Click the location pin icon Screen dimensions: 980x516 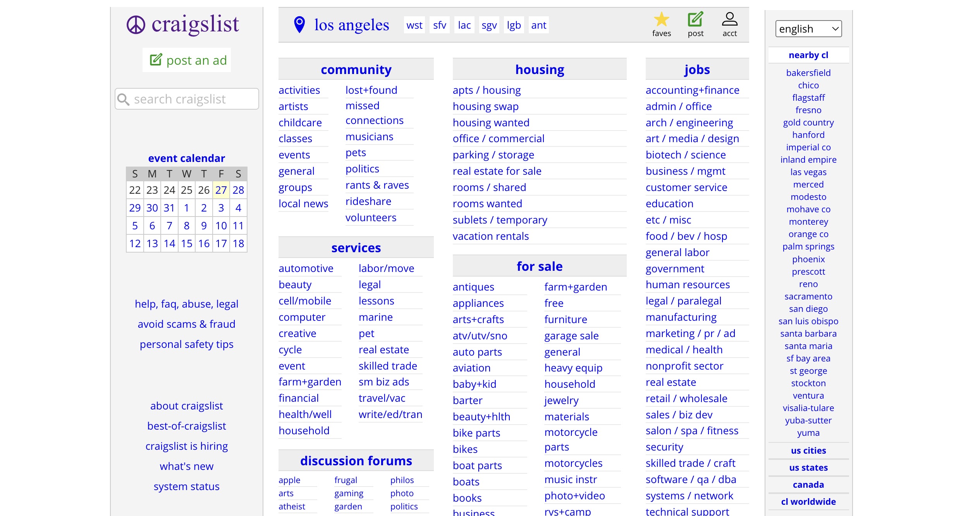click(x=299, y=25)
